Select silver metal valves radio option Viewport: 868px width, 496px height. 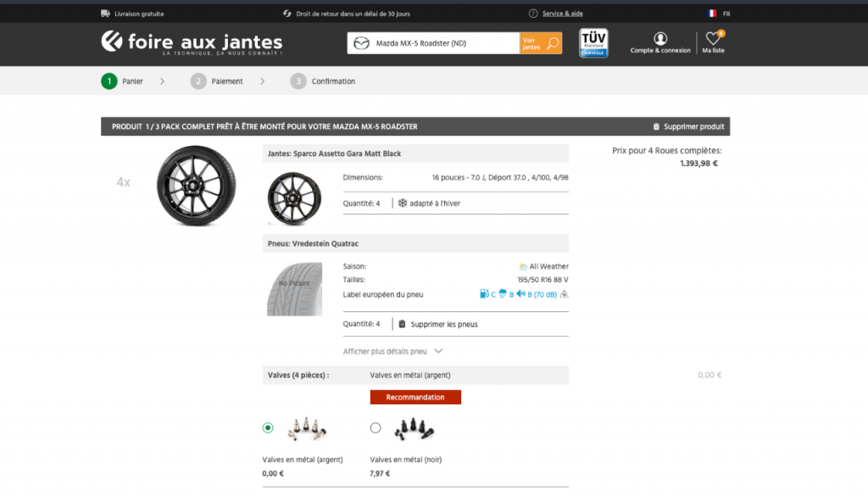coord(268,428)
